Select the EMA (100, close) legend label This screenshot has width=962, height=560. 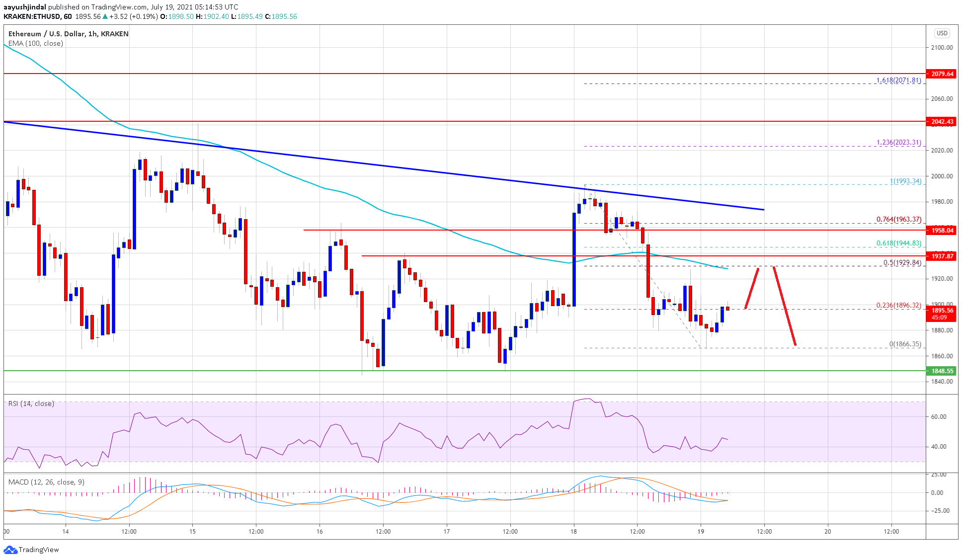35,43
